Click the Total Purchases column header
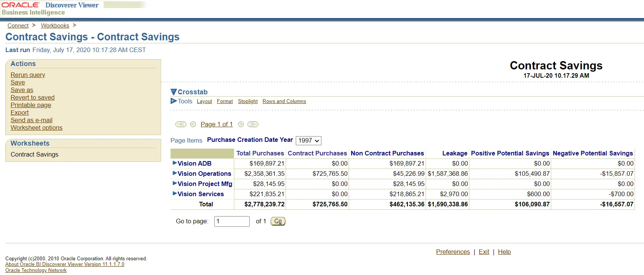 pos(260,153)
